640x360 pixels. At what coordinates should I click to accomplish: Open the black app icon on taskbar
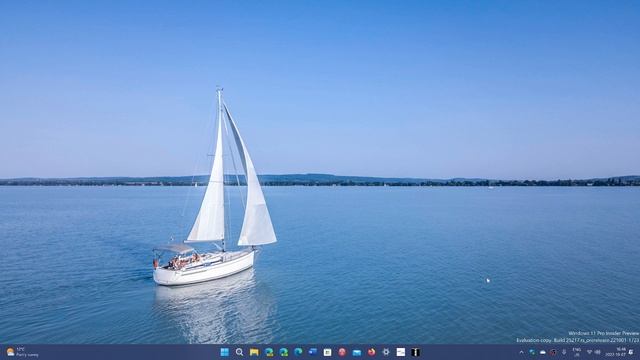(416, 352)
